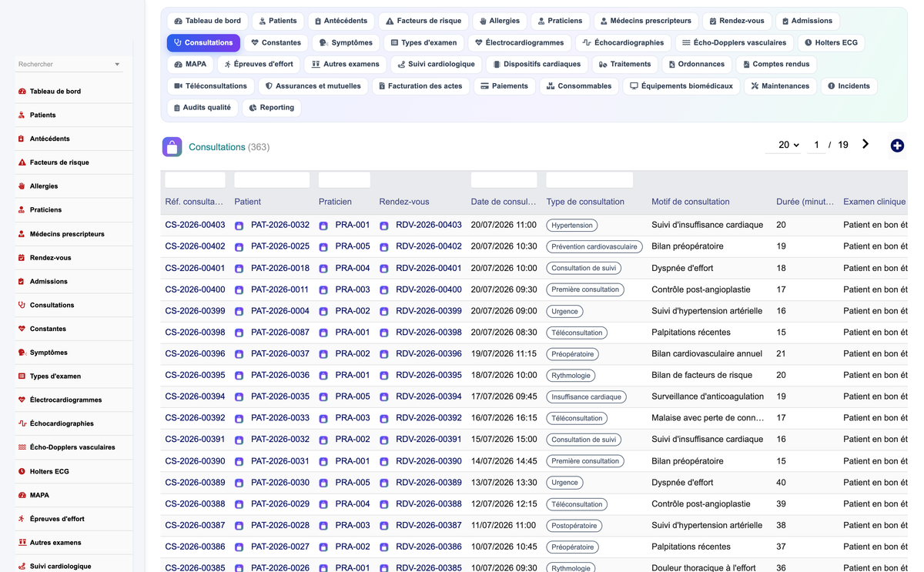Click sidebar Allergies hand icon
The image size is (924, 572).
pyautogui.click(x=22, y=186)
